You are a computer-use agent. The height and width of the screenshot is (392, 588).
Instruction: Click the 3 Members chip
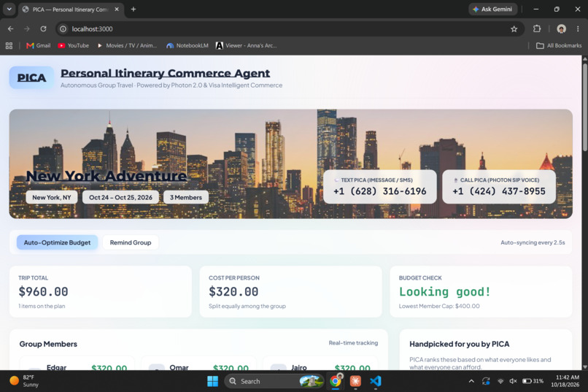185,197
